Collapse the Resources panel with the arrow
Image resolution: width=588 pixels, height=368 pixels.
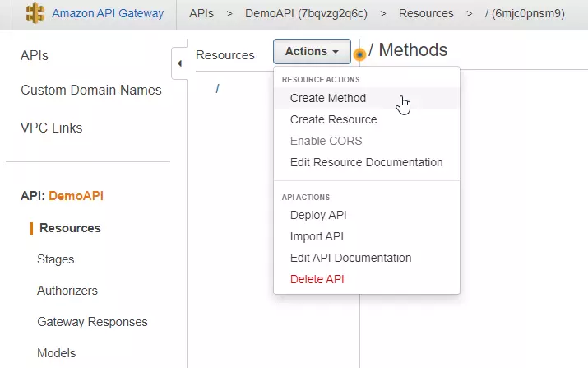[179, 63]
